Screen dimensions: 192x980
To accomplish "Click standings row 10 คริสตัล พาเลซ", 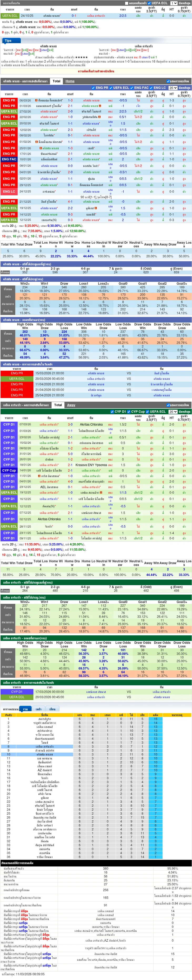I will [44, 754].
